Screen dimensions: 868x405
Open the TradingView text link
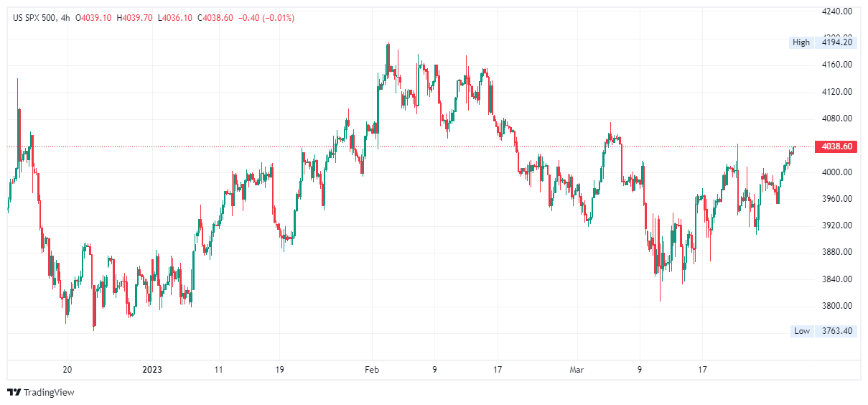click(49, 393)
